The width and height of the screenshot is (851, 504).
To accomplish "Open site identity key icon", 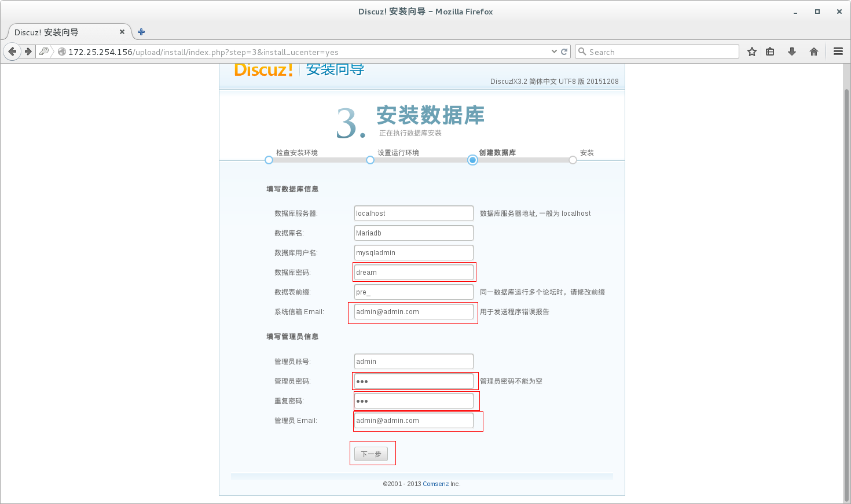I will coord(44,51).
